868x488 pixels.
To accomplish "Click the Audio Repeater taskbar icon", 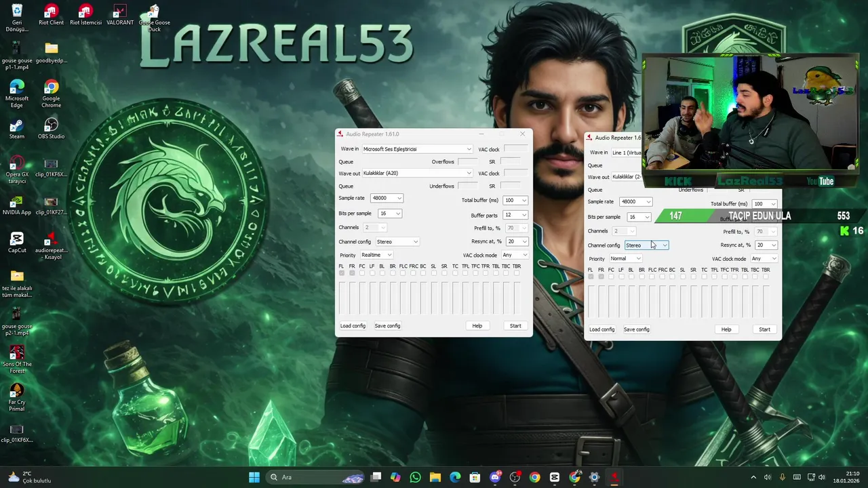I will tap(614, 477).
